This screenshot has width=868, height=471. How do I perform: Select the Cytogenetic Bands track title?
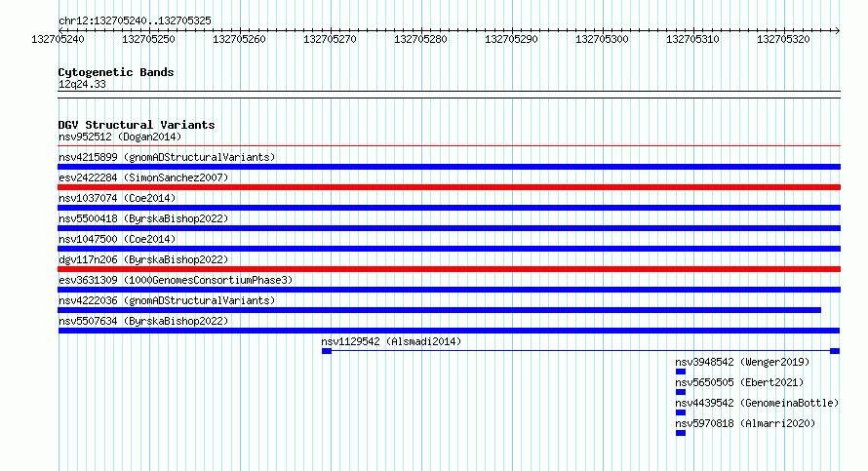tap(116, 72)
